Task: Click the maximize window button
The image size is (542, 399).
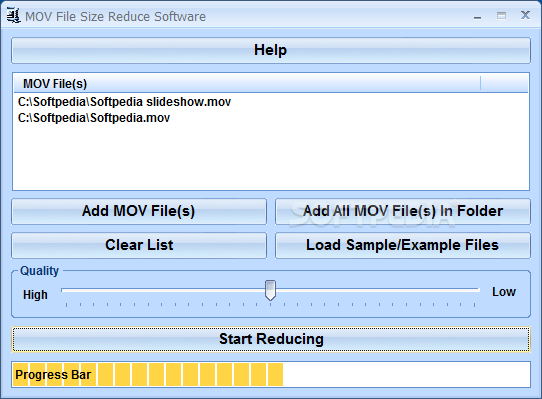Action: click(x=501, y=16)
